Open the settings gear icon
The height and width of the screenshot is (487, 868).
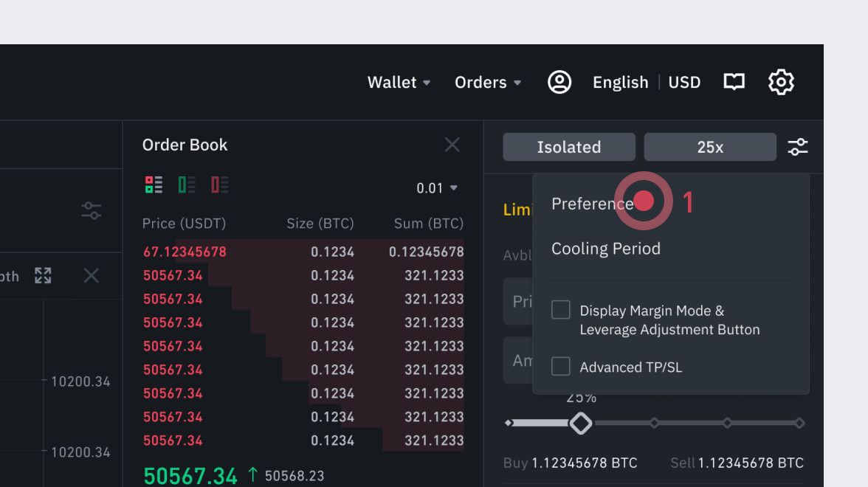[x=781, y=82]
